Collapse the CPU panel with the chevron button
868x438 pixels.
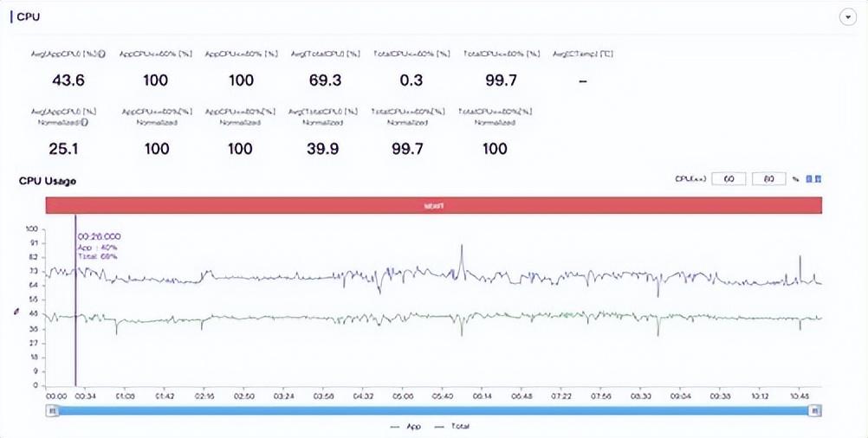(x=848, y=18)
